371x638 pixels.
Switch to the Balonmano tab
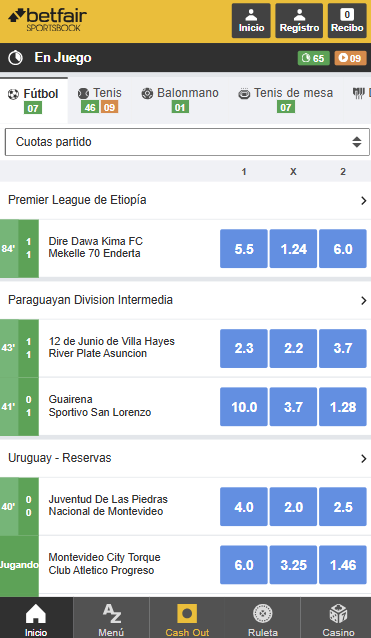[180, 100]
